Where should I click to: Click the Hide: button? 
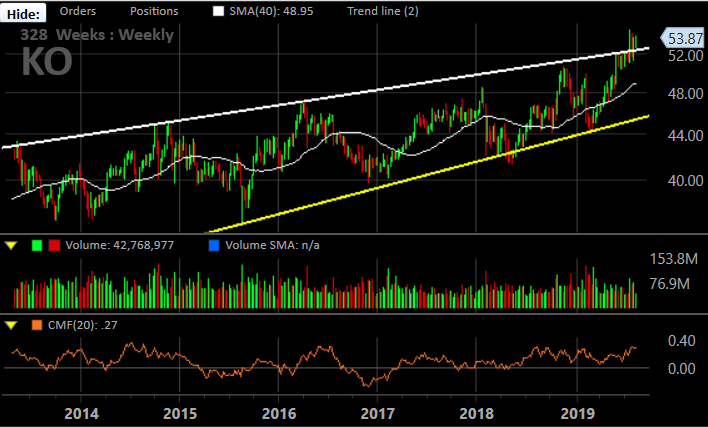[23, 13]
